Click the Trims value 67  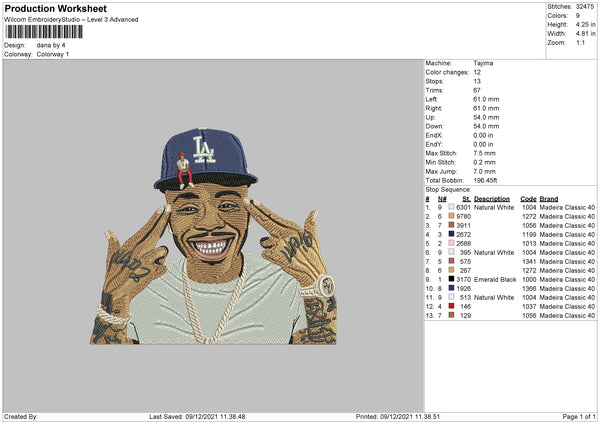point(477,90)
